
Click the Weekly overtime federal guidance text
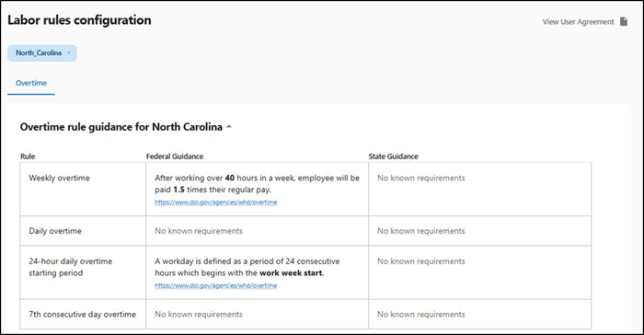(257, 184)
